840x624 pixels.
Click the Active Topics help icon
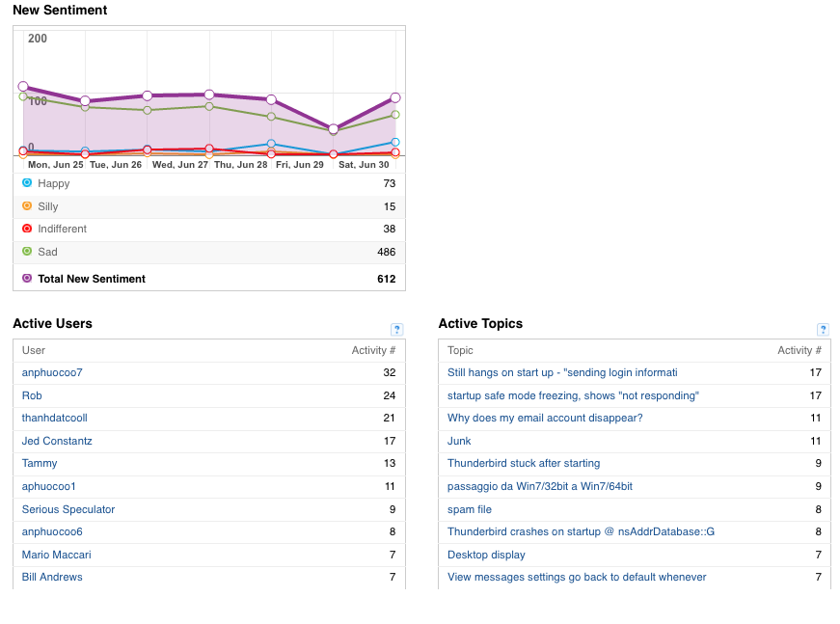pyautogui.click(x=823, y=330)
